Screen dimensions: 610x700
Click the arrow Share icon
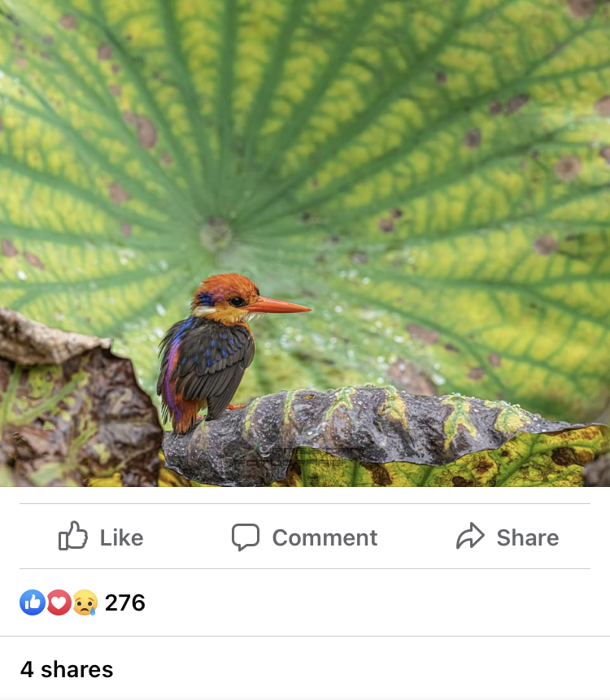click(470, 535)
